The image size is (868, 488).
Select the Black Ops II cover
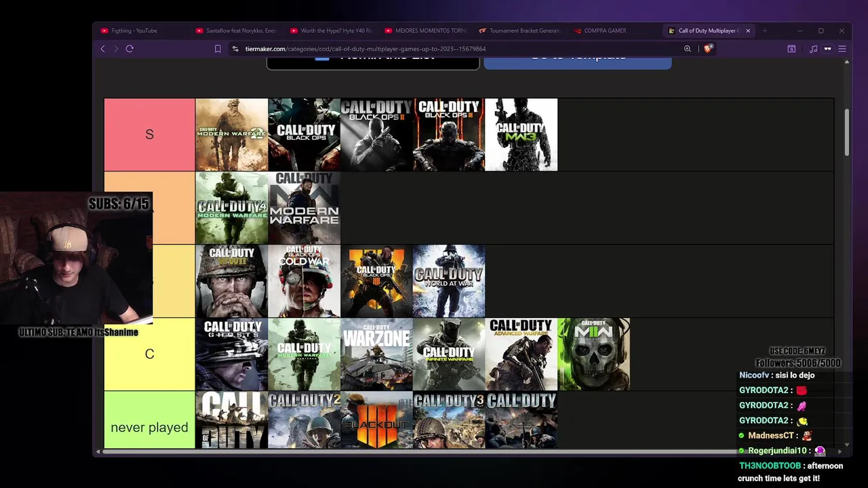[376, 134]
